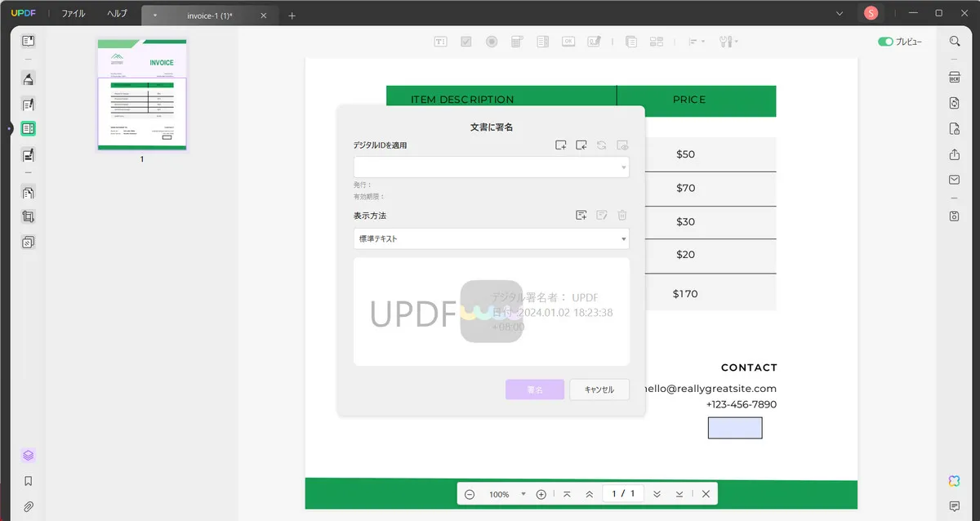Expand the tab list chevron
Viewport: 980px width, 521px height.
click(x=840, y=13)
